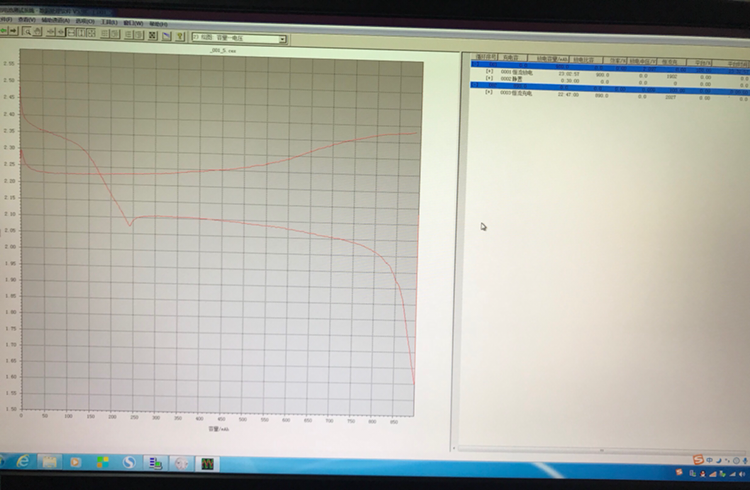The width and height of the screenshot is (750, 490).
Task: Open the menu labeled (L)
Action: tap(109, 22)
